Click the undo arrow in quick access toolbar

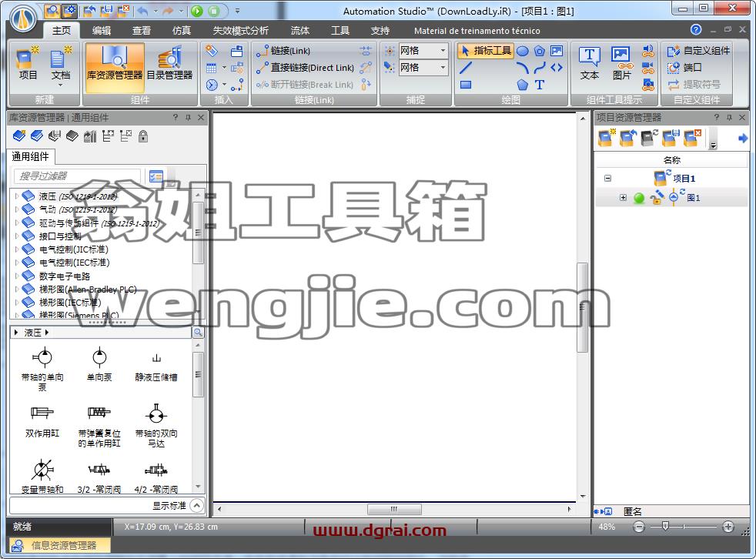pos(142,11)
